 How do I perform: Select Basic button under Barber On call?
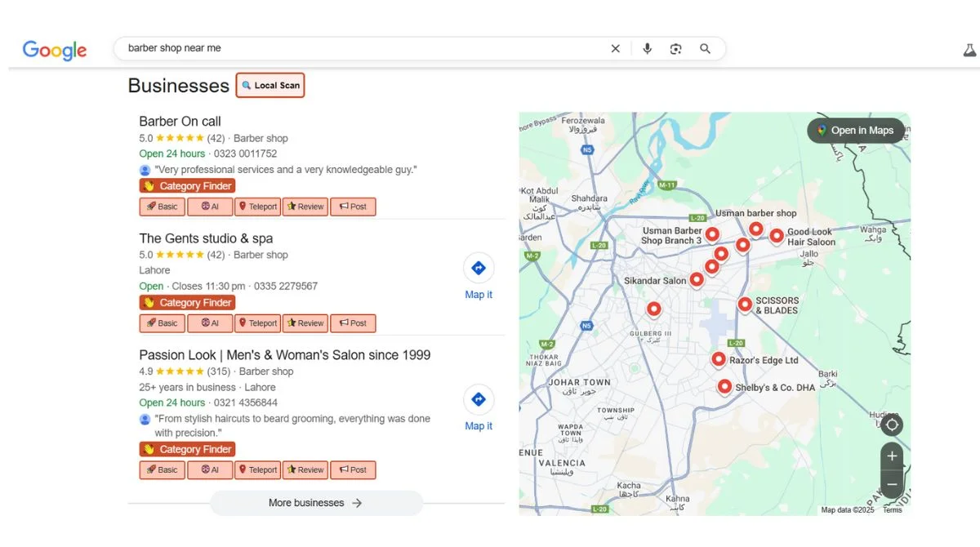(x=162, y=207)
